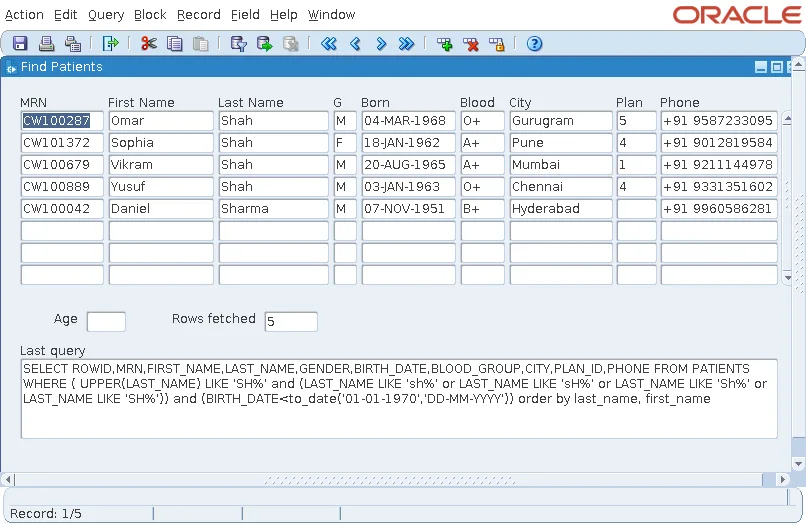Click the window vertical scrollbar down arrow

[x=799, y=464]
